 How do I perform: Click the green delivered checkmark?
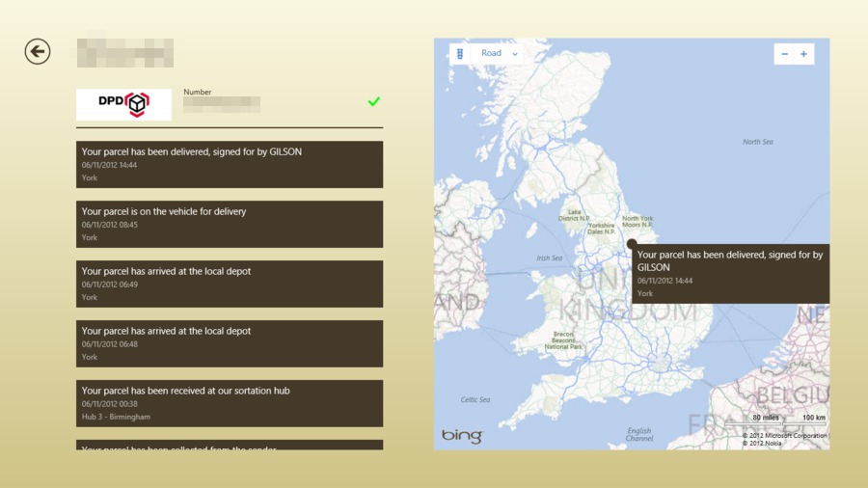coord(374,101)
